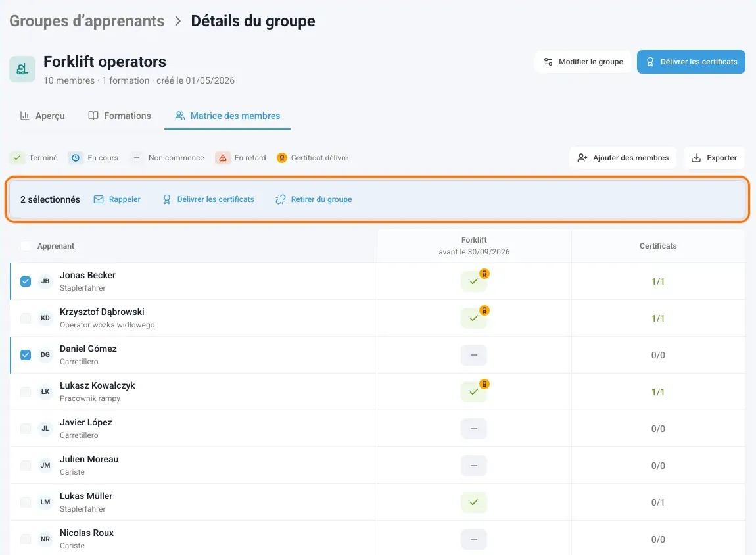756x555 pixels.
Task: Click Krzysztof Dąbrowski's 1/1 certificates value
Action: (658, 318)
